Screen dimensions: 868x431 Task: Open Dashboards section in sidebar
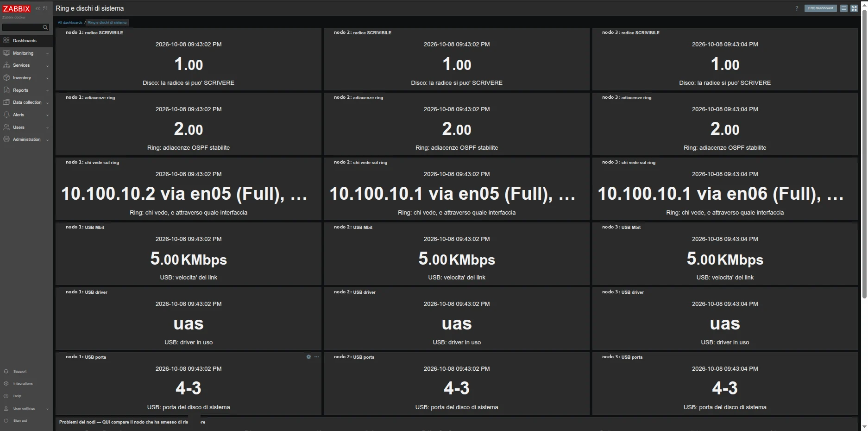coord(26,41)
